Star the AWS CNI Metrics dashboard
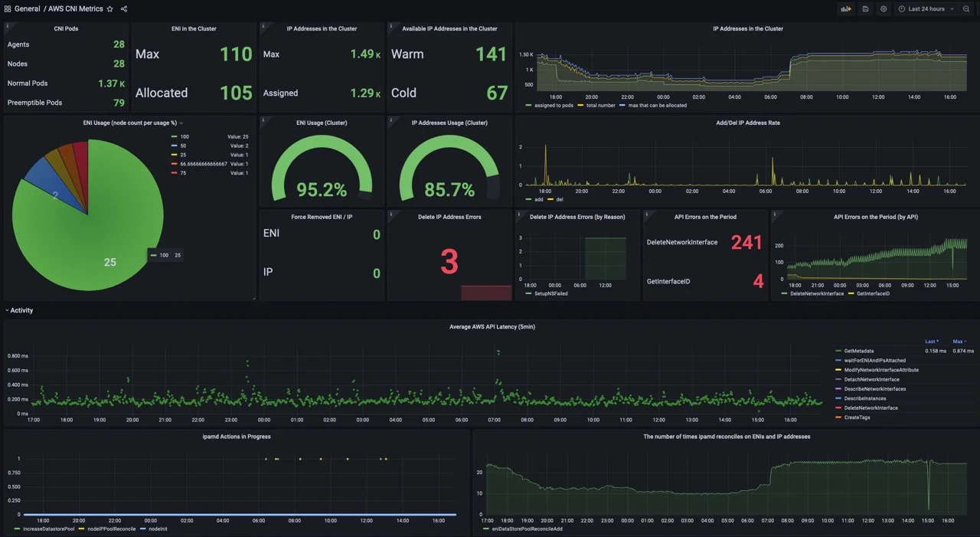The image size is (980, 537). (x=110, y=9)
